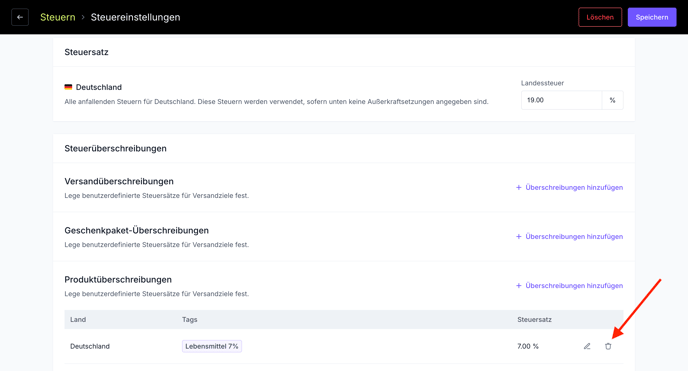This screenshot has width=688, height=371.
Task: Click the Tags column header
Action: pos(190,320)
